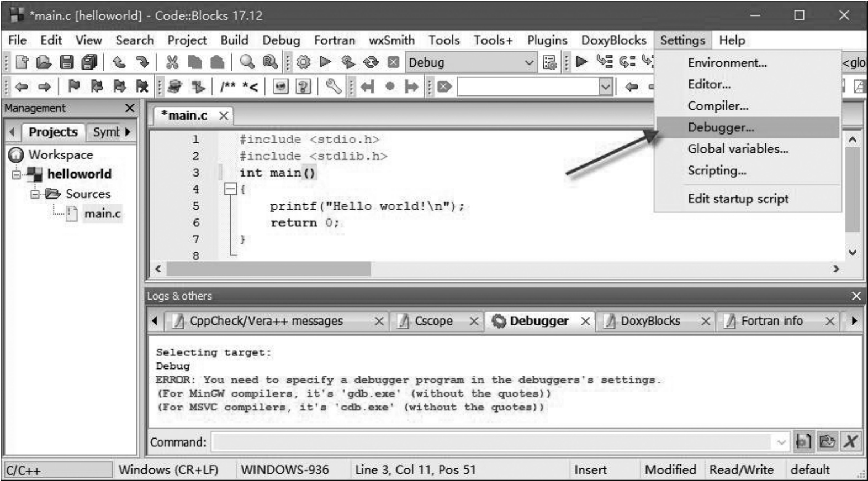The image size is (868, 481).
Task: Expand the toolbar search combo box arrow
Action: tap(606, 87)
